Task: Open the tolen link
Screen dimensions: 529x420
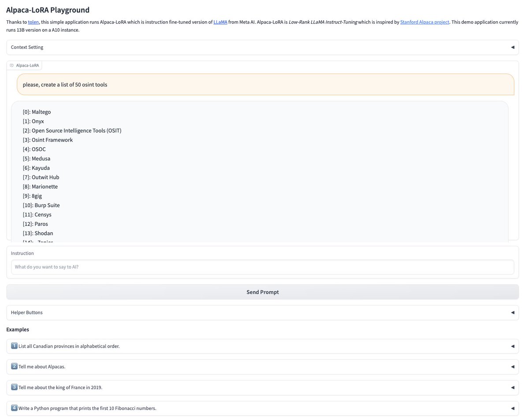Action: pos(34,22)
